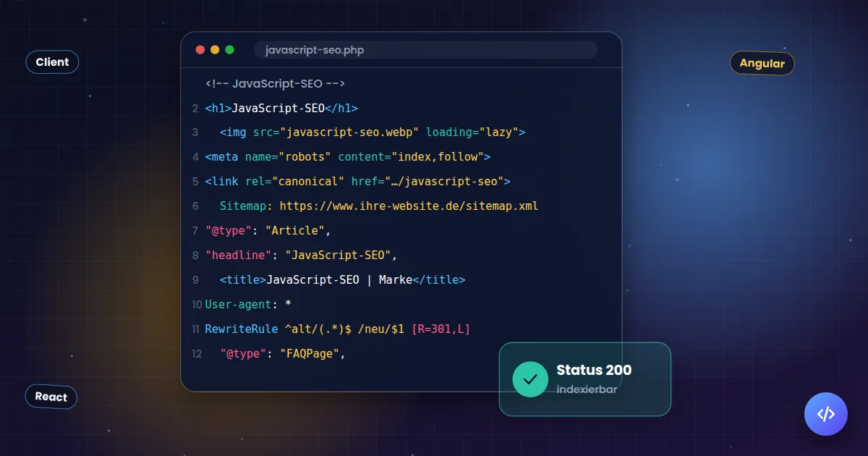Click the Status 200 heading
Viewport: 868px width, 456px height.
click(x=594, y=370)
